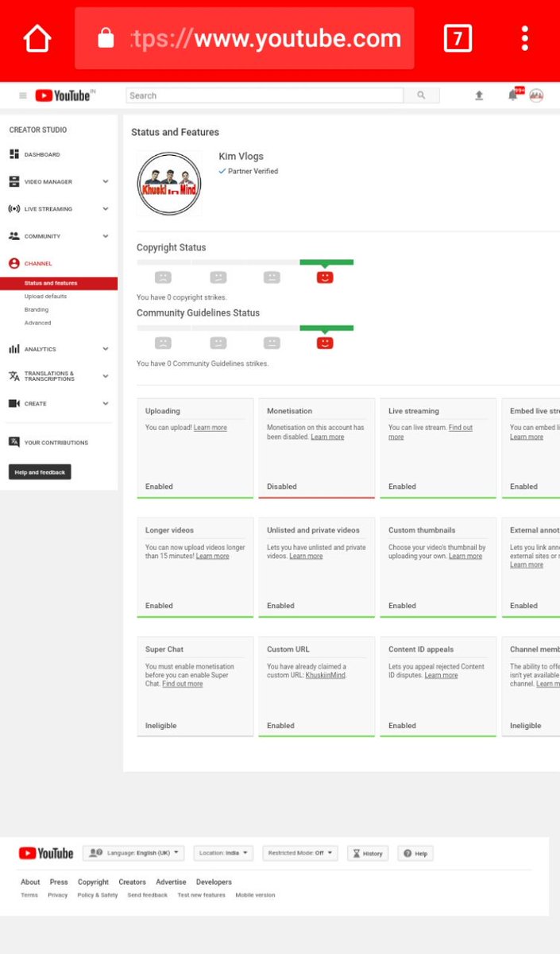Screen dimensions: 560x954
Task: Click the Create camera icon
Action: click(14, 403)
